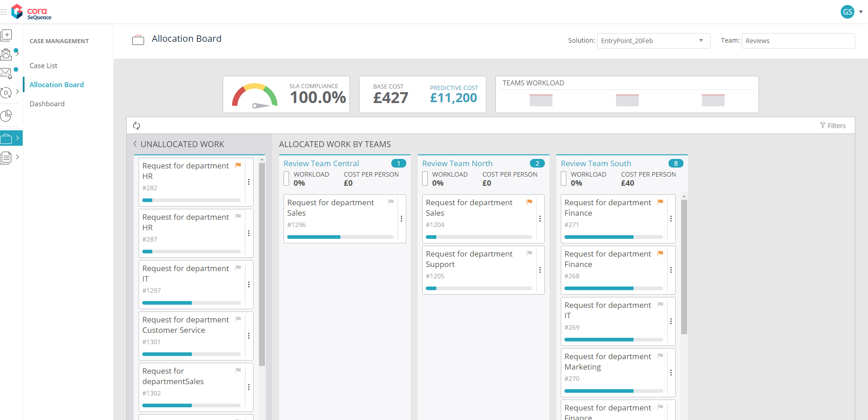Toggle the flag on case #1297

(x=238, y=268)
